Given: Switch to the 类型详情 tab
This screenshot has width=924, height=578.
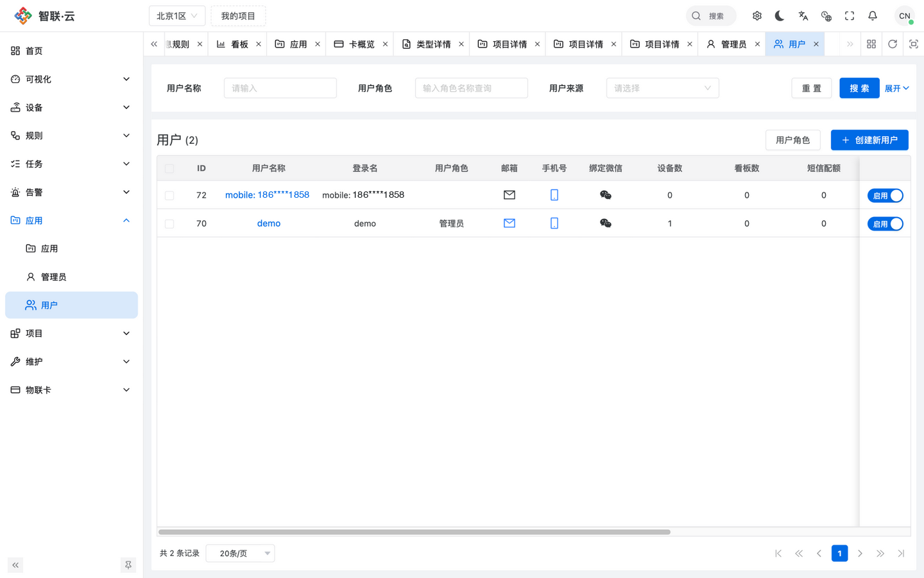Looking at the screenshot, I should [x=433, y=44].
